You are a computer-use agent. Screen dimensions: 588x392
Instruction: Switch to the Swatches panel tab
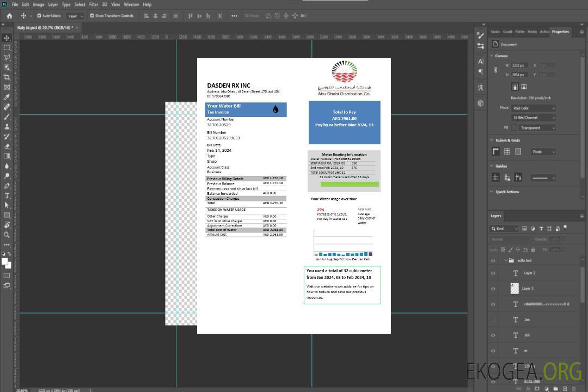(x=495, y=32)
